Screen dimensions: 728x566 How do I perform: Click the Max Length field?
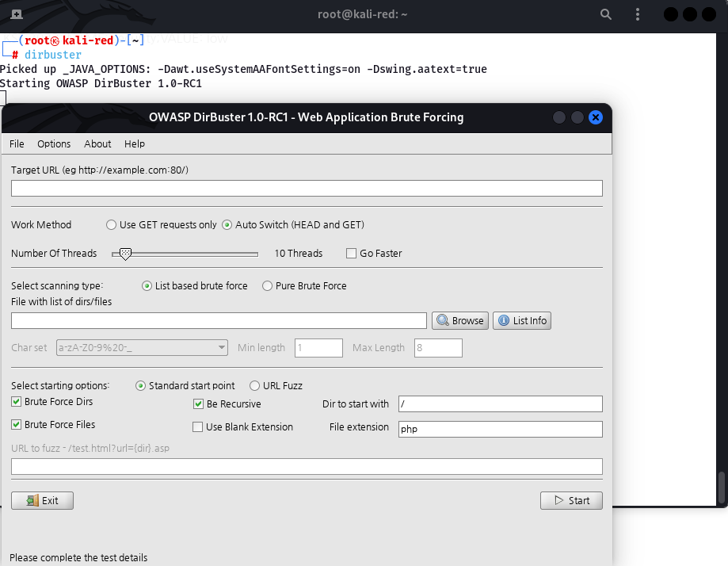438,348
